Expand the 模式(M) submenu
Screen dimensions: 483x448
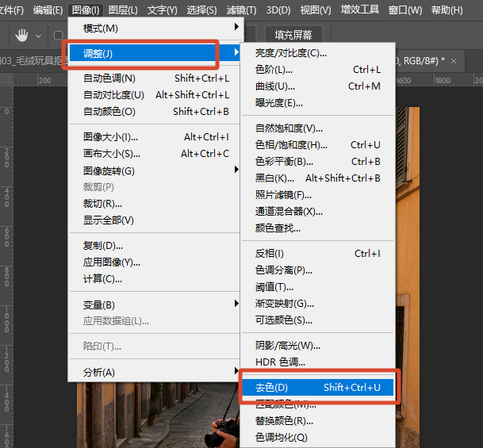click(x=154, y=29)
